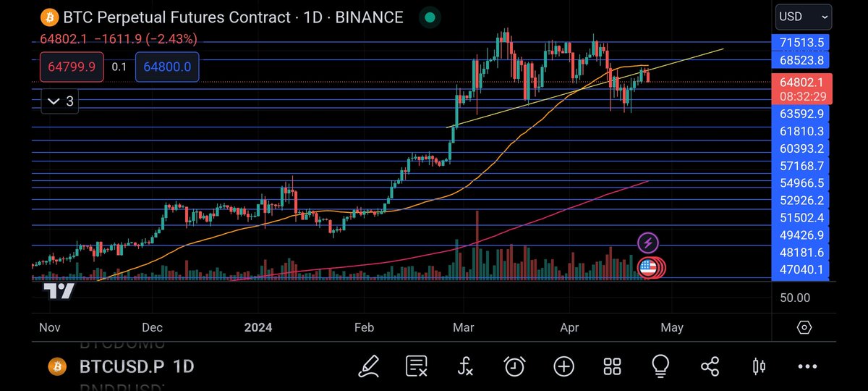Tap the US flag economic event marker
This screenshot has width=868, height=391.
tap(648, 268)
